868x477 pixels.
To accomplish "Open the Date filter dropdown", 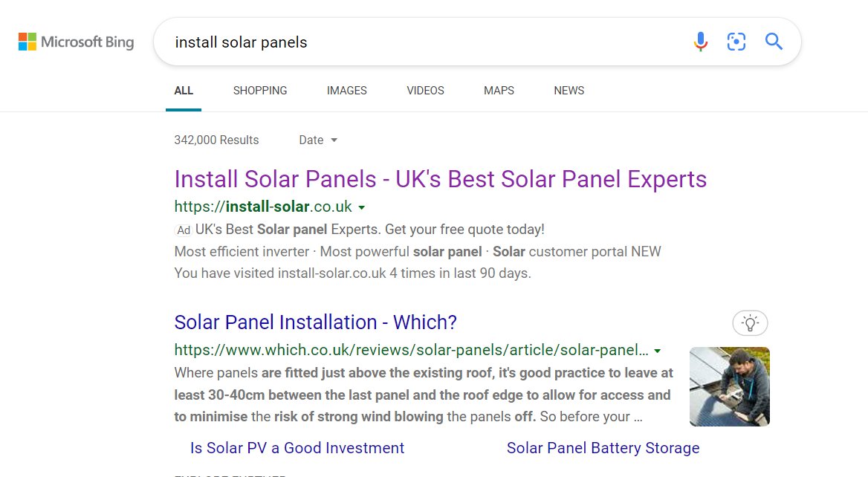I will coord(318,140).
